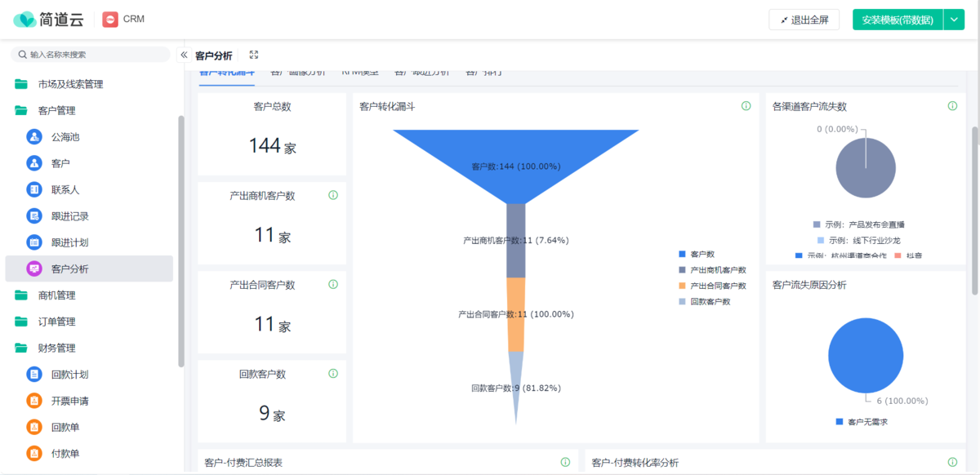Expand the 市场及线索管理 group
Viewport: 980px width, 475px height.
pos(89,84)
